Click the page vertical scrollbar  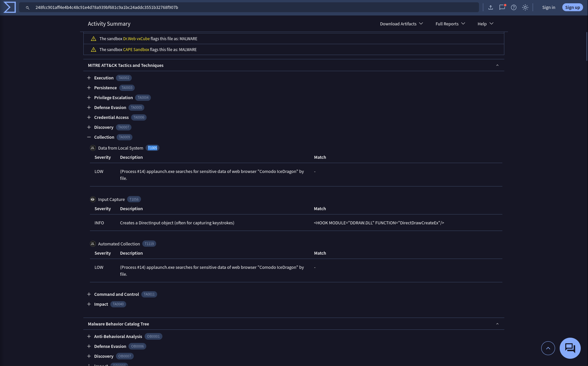pos(587,46)
